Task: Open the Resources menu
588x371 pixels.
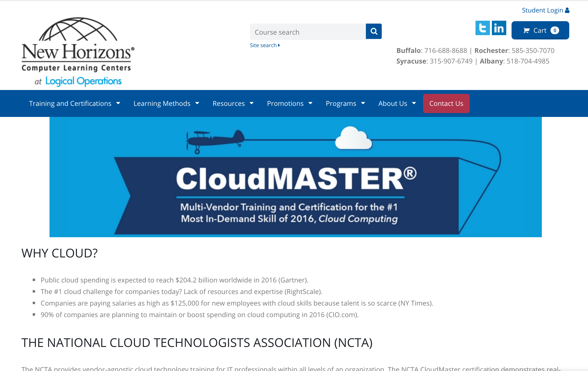Action: 233,103
